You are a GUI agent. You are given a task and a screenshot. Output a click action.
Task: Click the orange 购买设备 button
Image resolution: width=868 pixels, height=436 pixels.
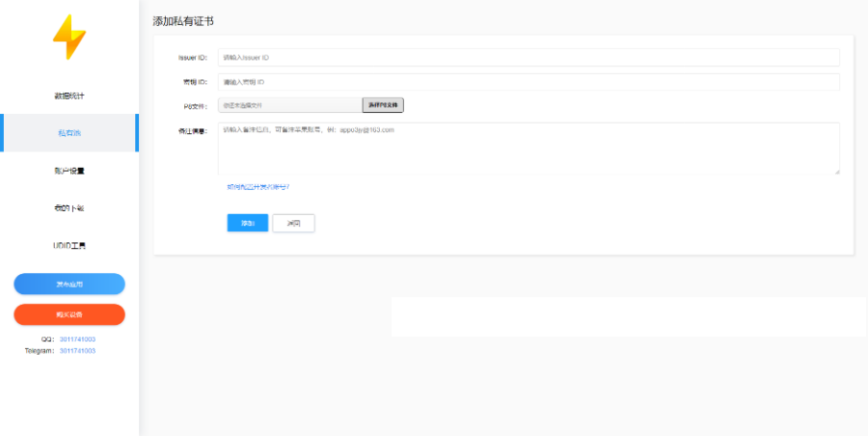pos(69,314)
